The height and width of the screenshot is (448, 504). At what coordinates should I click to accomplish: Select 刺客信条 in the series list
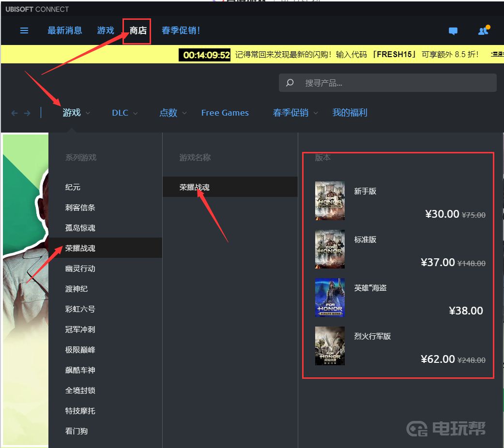pyautogui.click(x=80, y=208)
